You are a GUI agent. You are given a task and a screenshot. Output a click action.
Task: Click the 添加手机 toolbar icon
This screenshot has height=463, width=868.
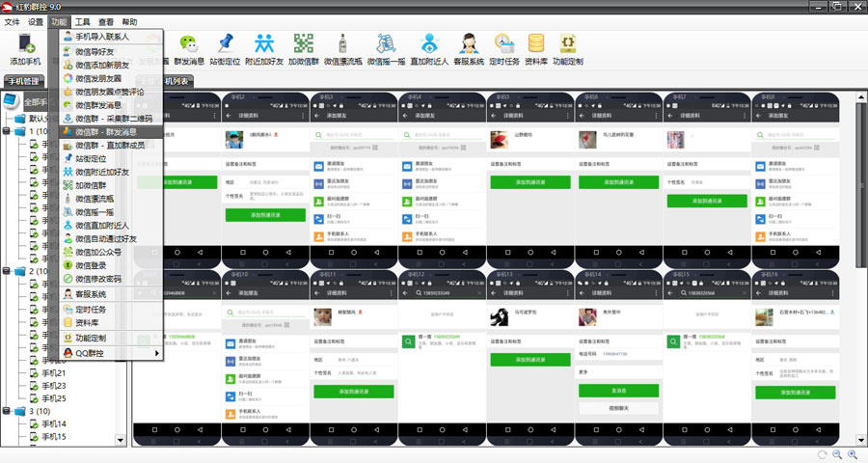coord(25,49)
